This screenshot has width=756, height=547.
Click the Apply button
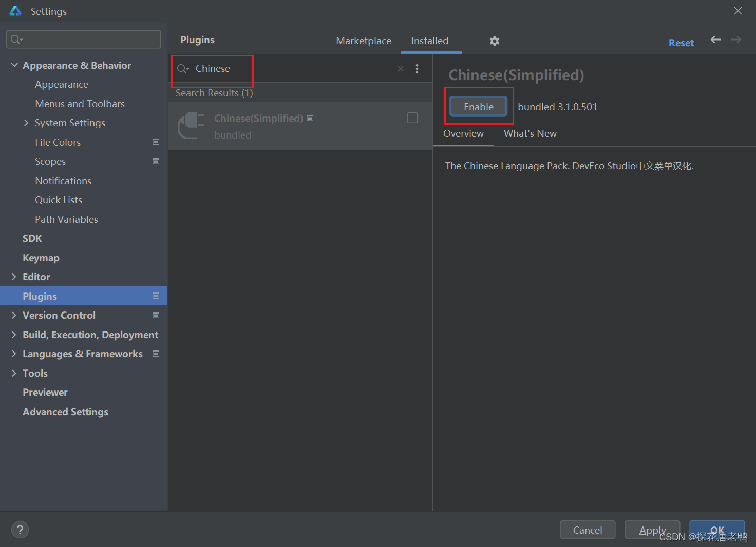pyautogui.click(x=652, y=530)
